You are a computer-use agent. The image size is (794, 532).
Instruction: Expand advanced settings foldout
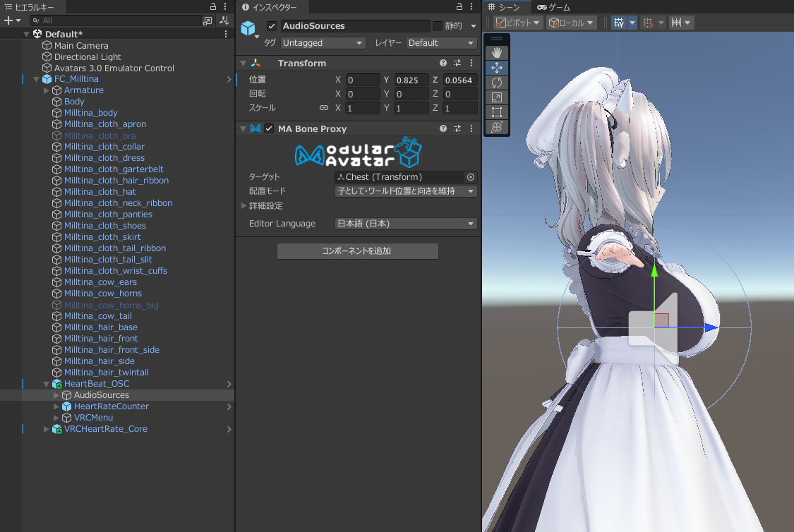243,205
